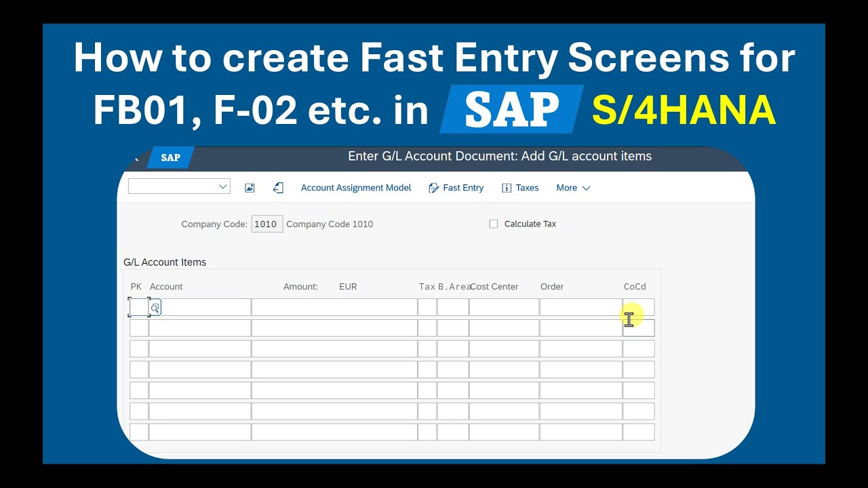Click the Amount: column label
This screenshot has height=488, width=868.
[x=300, y=287]
